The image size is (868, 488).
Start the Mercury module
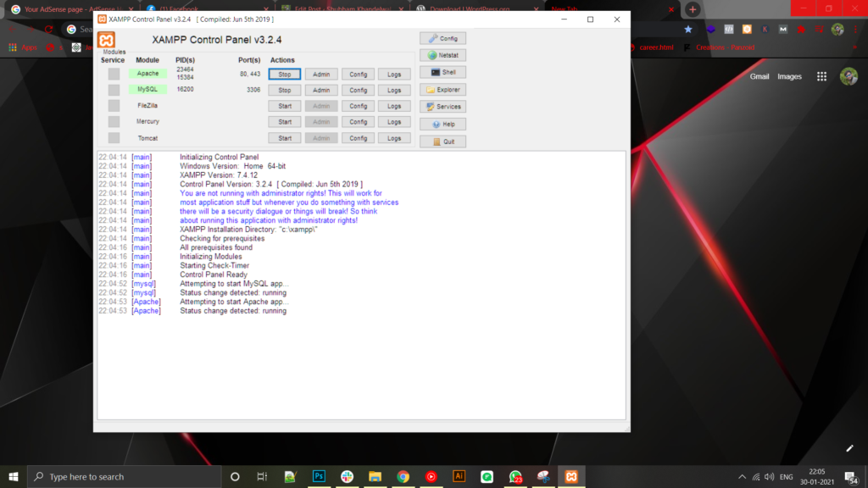(285, 122)
